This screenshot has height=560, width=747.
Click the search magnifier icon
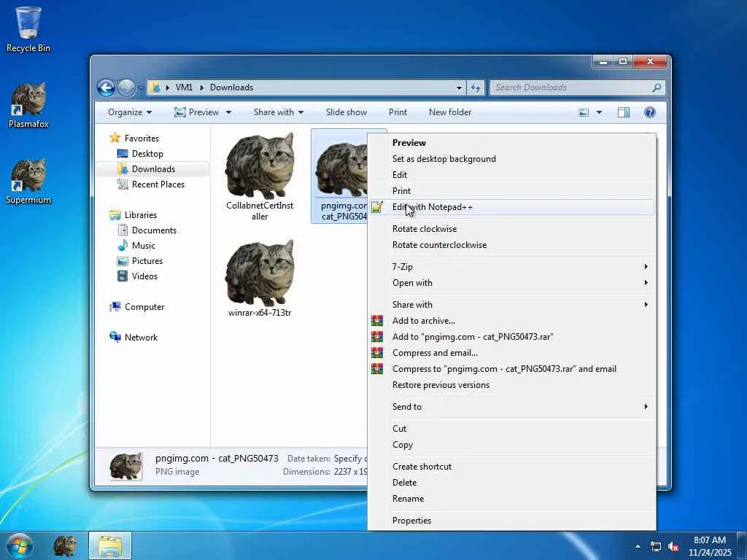coord(657,87)
